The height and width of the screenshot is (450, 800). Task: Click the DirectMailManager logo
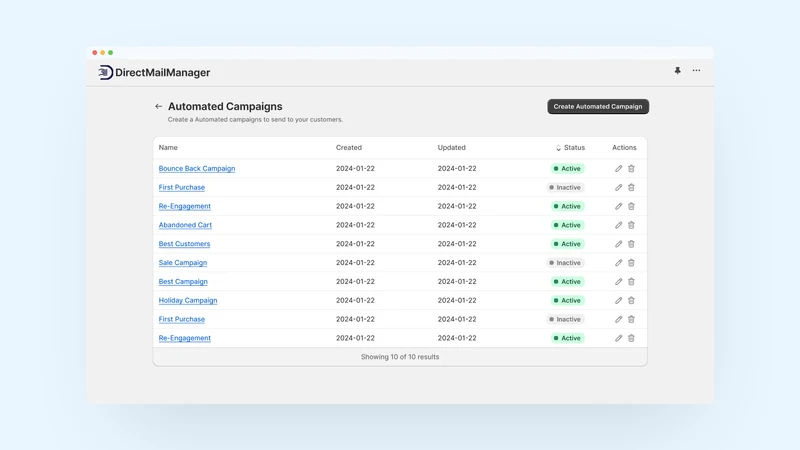(154, 72)
